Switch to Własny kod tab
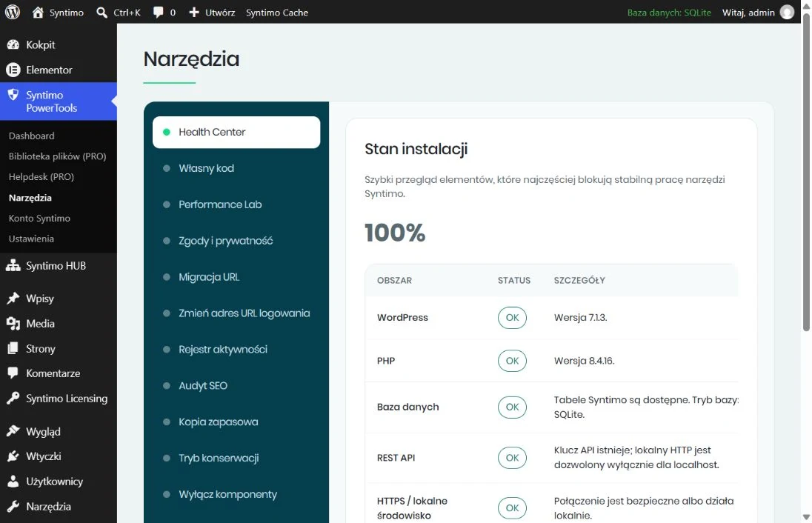Image resolution: width=812 pixels, height=523 pixels. pos(236,168)
